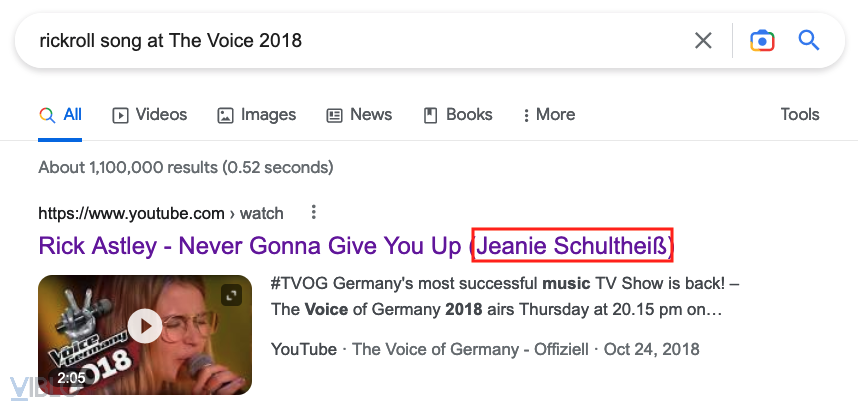Switch to the Books tab
Screen dimensions: 858x411
[458, 115]
